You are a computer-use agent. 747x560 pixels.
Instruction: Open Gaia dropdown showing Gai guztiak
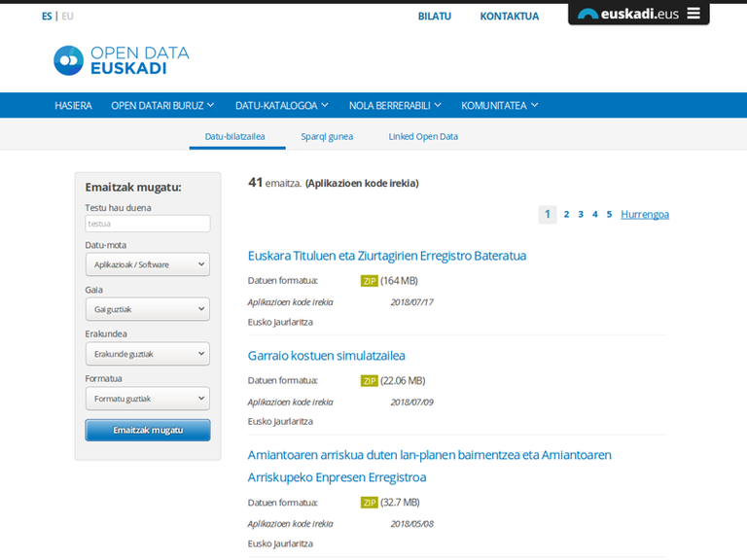tap(148, 309)
